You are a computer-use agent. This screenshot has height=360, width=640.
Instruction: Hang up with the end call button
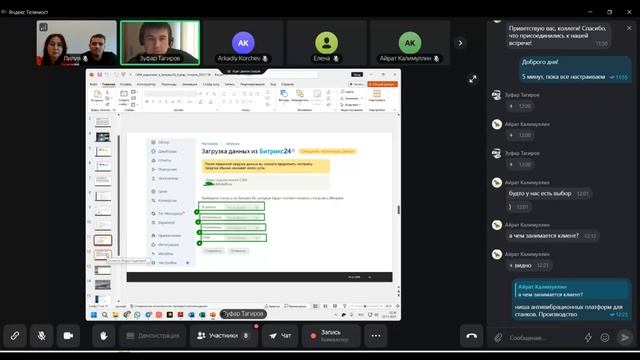pyautogui.click(x=471, y=336)
